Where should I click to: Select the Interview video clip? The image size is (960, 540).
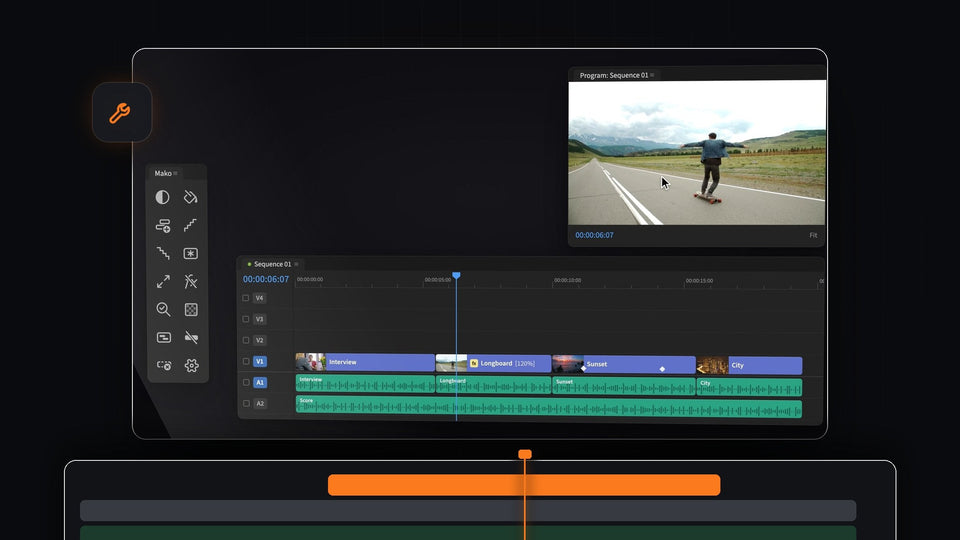(365, 362)
